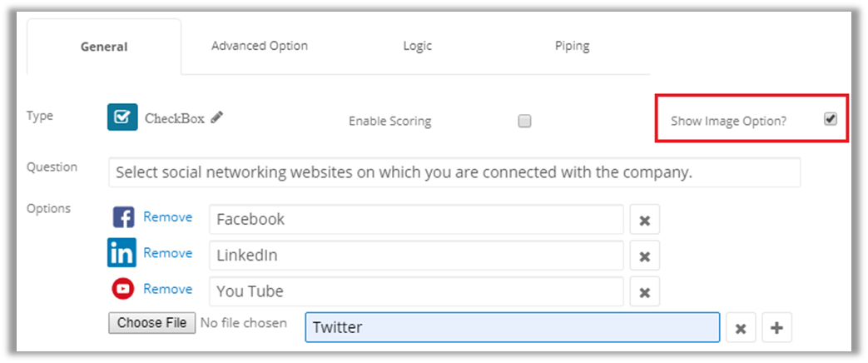Viewport: 868px width, 363px height.
Task: Switch to the Advanced Option tab
Action: point(260,46)
